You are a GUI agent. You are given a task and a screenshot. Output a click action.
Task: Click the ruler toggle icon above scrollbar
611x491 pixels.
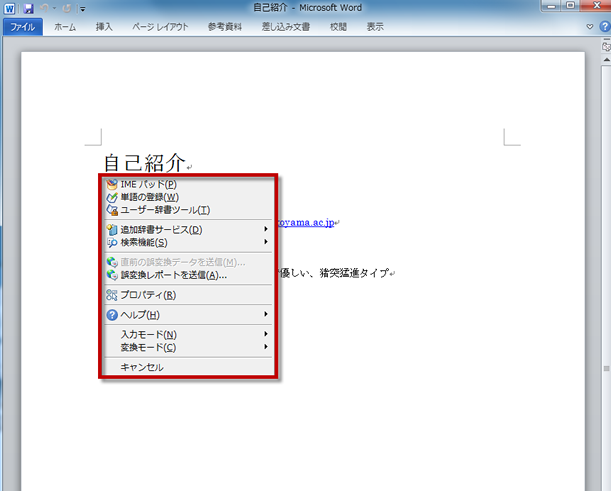tap(606, 47)
